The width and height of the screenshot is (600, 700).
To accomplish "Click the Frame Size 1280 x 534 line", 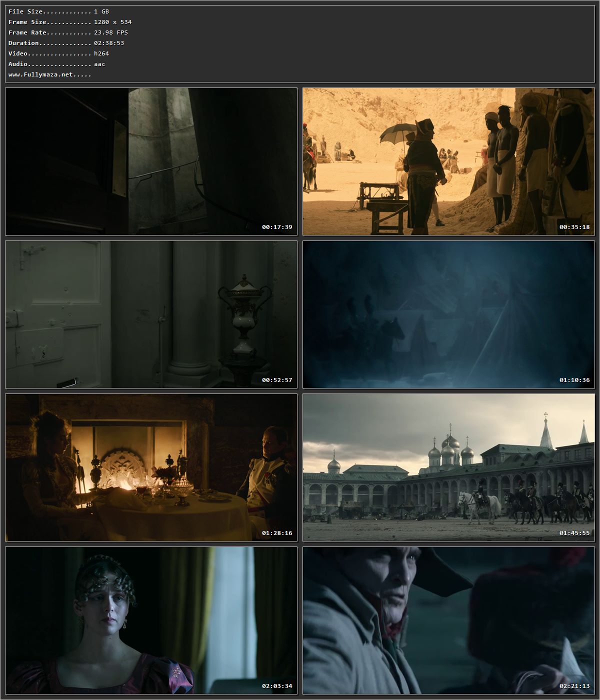I will click(70, 22).
